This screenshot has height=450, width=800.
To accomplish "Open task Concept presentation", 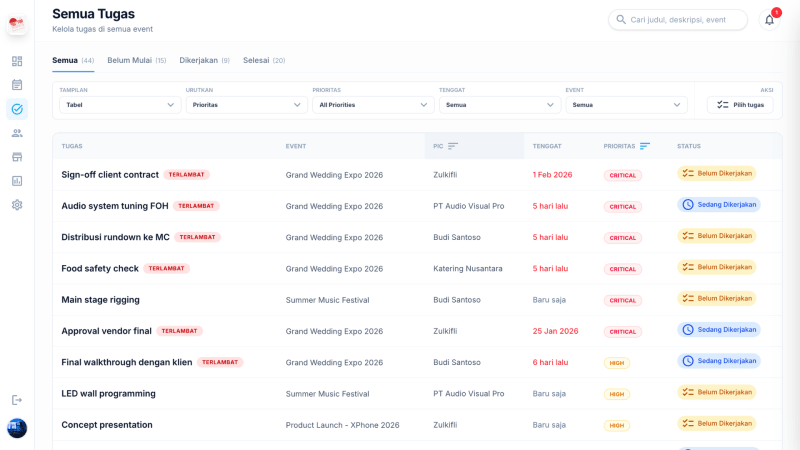I will (x=107, y=424).
